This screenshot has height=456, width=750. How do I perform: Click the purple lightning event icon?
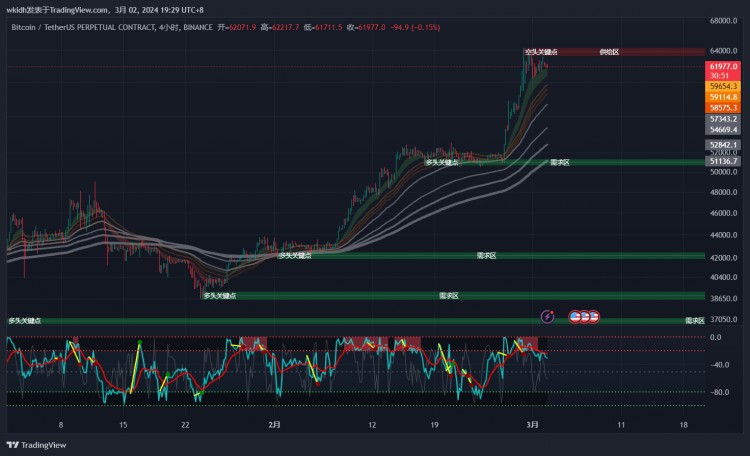pyautogui.click(x=547, y=316)
